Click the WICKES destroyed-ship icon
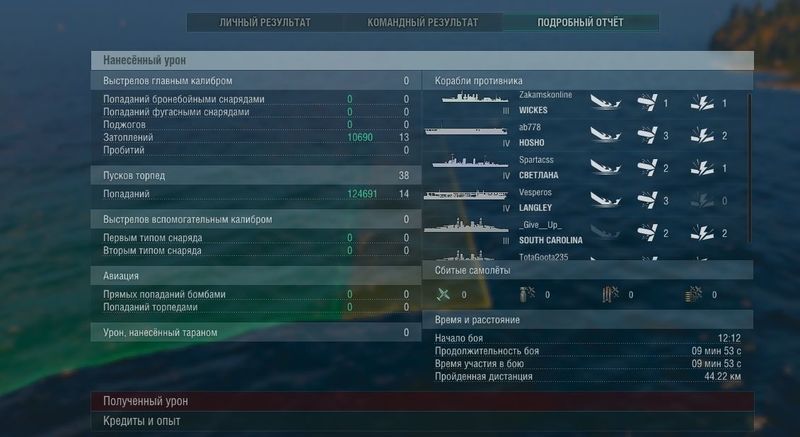Image resolution: width=800 pixels, height=437 pixels. [606, 102]
